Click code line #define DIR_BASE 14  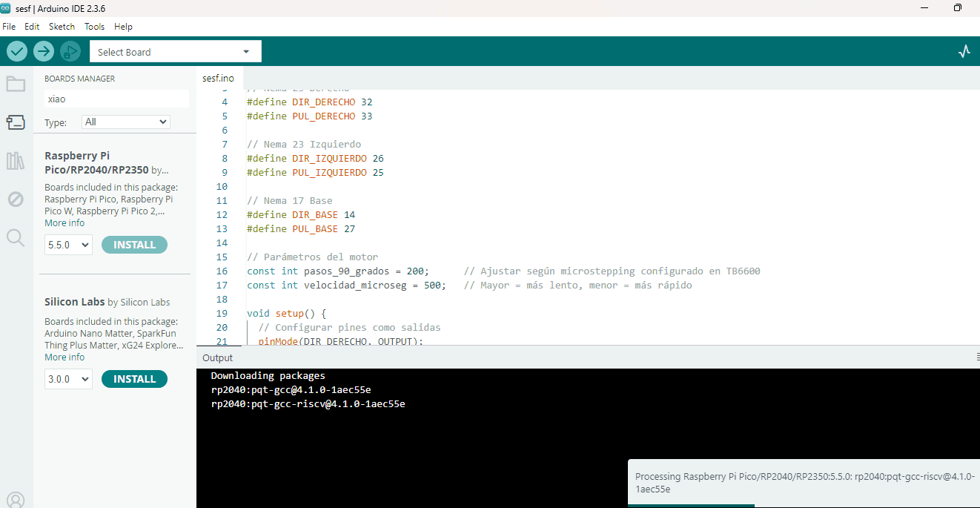pyautogui.click(x=301, y=214)
